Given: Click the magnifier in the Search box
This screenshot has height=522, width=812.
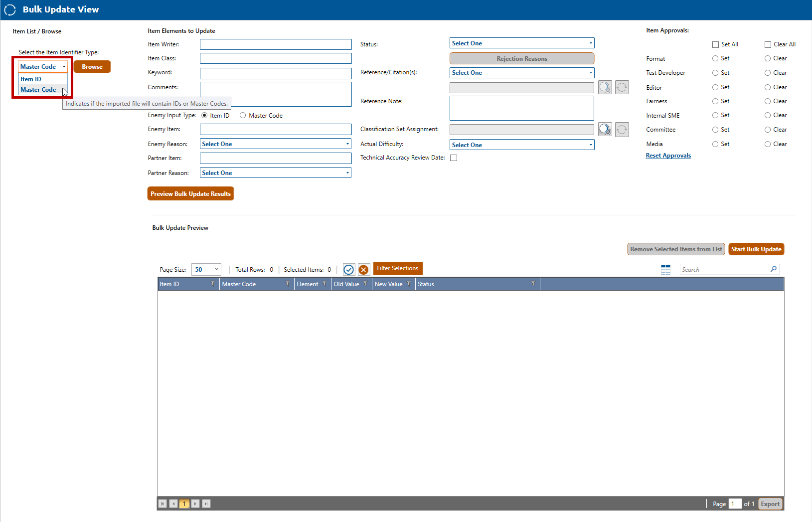Looking at the screenshot, I should [x=774, y=269].
